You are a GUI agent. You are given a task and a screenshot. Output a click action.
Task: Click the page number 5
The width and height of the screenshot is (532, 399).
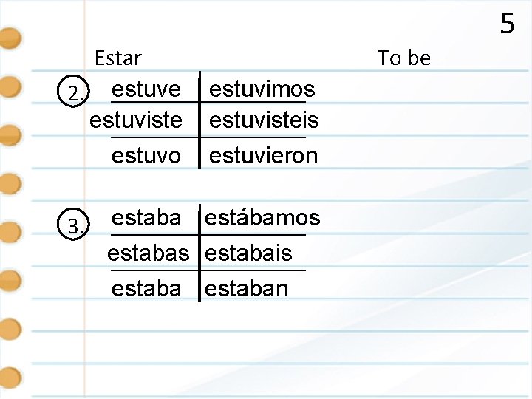[x=508, y=23]
